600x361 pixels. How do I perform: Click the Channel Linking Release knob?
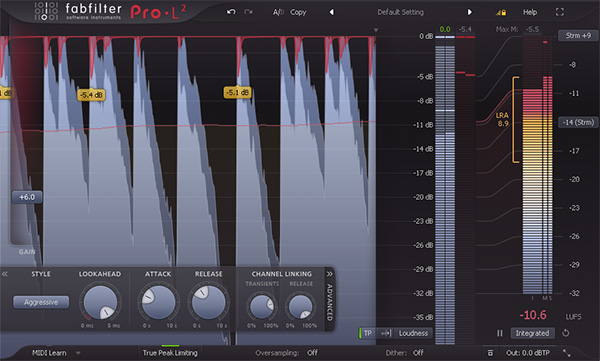(x=301, y=306)
